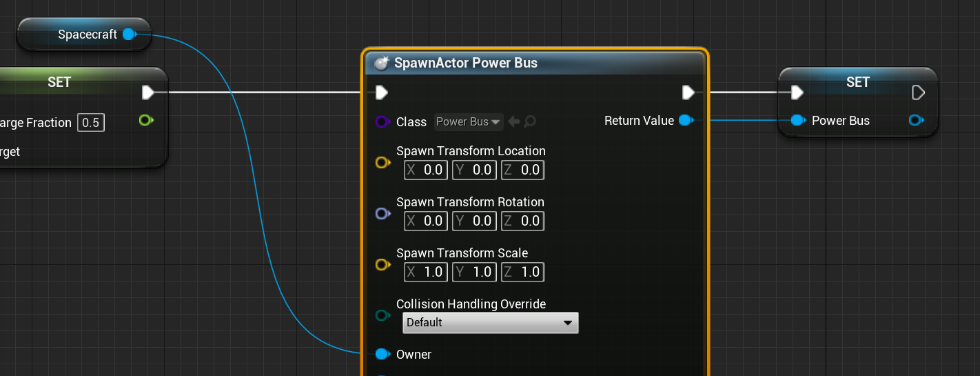Click the Scale Z value field

click(x=523, y=273)
